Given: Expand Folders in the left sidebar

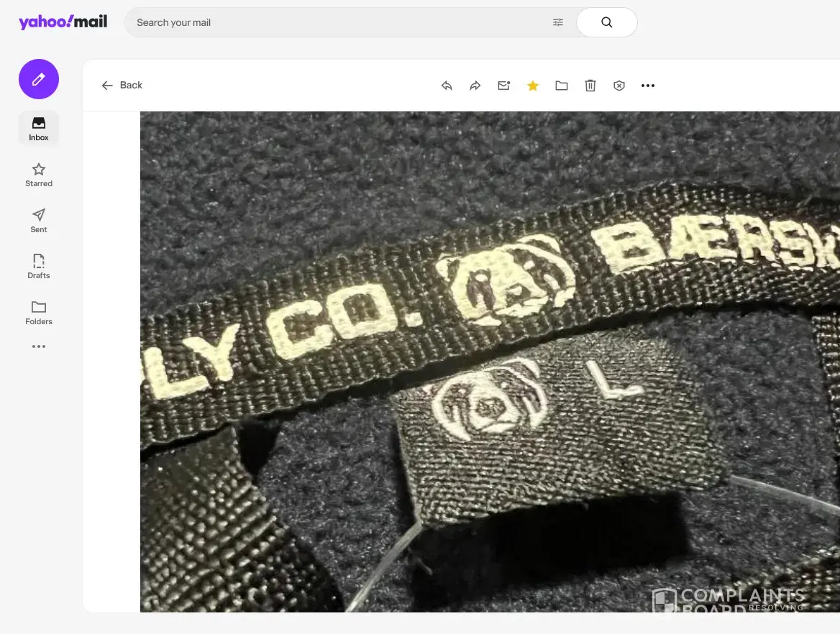Looking at the screenshot, I should click(x=39, y=313).
